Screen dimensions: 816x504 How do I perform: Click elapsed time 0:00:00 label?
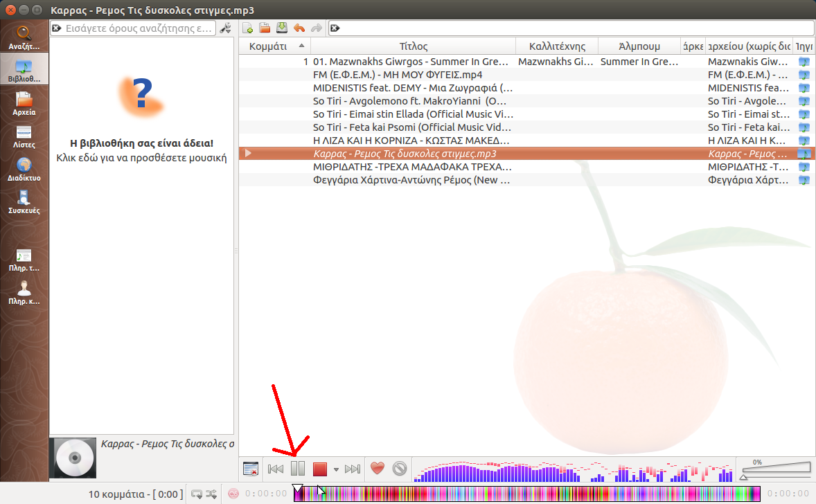click(266, 494)
